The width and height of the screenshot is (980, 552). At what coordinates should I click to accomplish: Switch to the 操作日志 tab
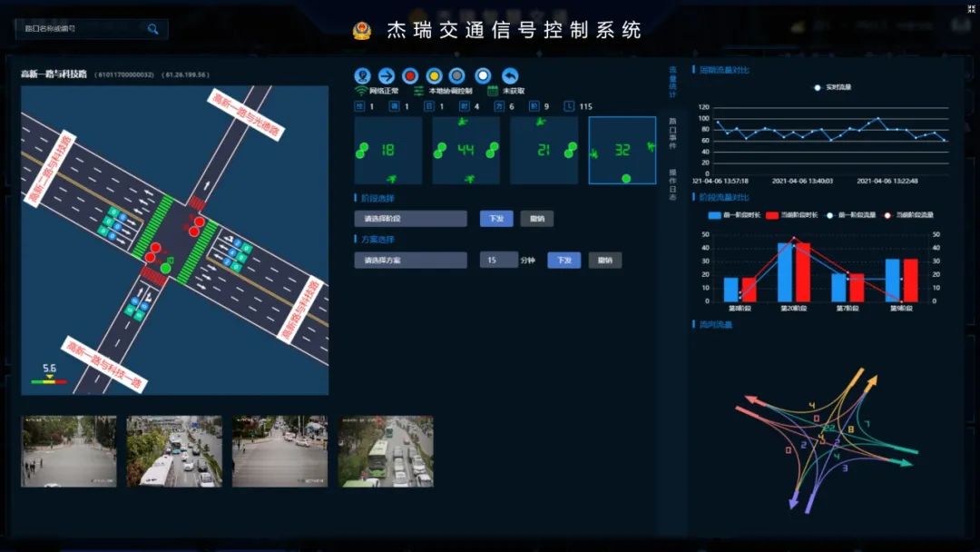coord(672,184)
